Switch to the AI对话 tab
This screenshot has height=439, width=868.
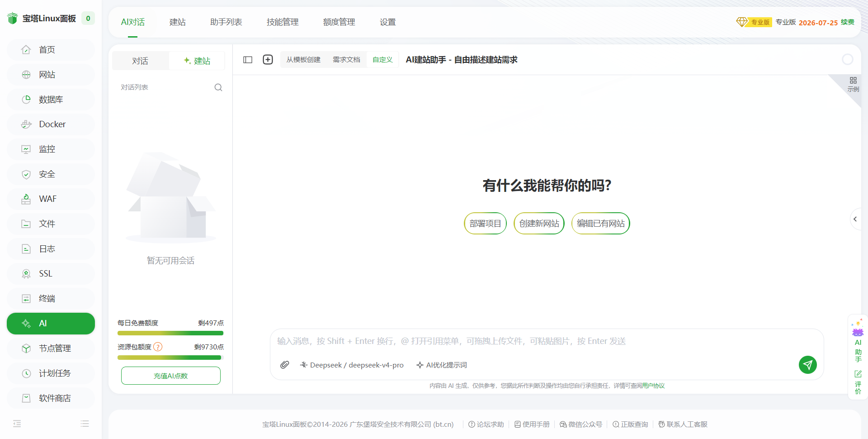[x=133, y=22]
